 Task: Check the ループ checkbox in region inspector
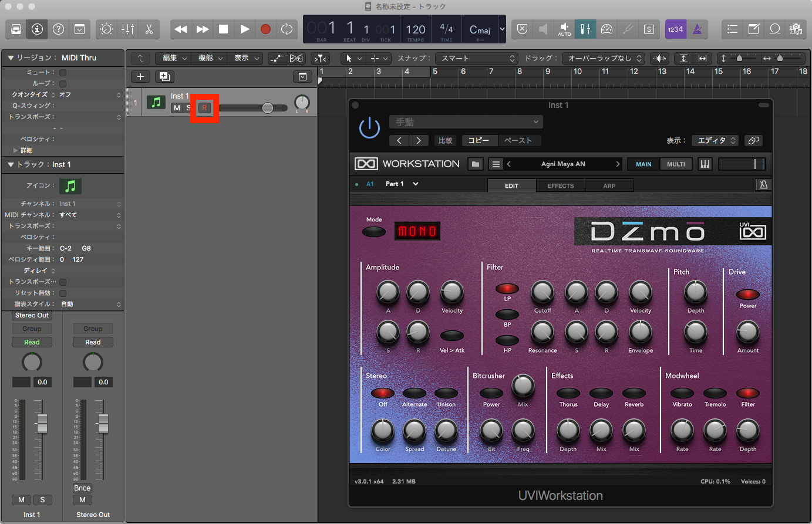(63, 83)
